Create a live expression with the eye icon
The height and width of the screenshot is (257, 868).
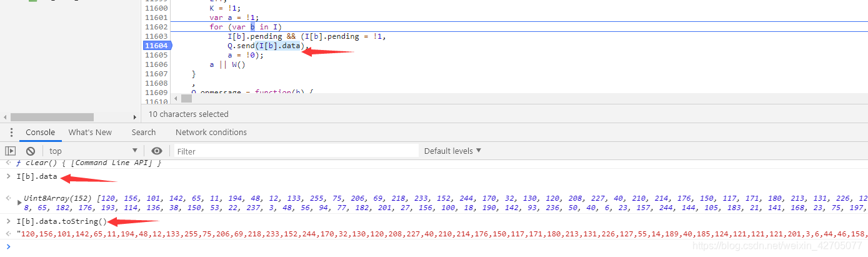157,151
